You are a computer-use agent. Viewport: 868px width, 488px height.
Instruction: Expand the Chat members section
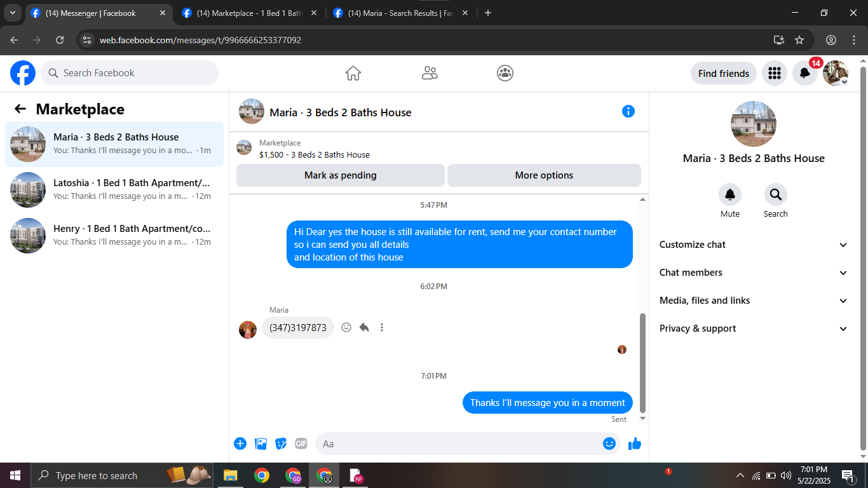(754, 273)
